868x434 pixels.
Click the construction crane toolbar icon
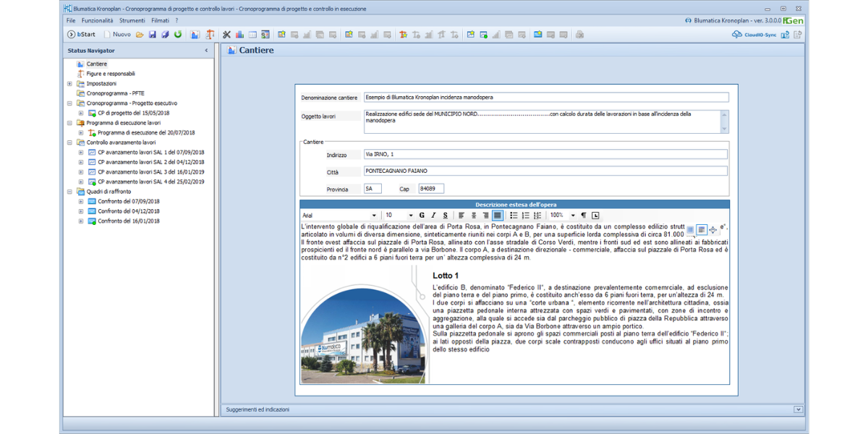coord(210,34)
